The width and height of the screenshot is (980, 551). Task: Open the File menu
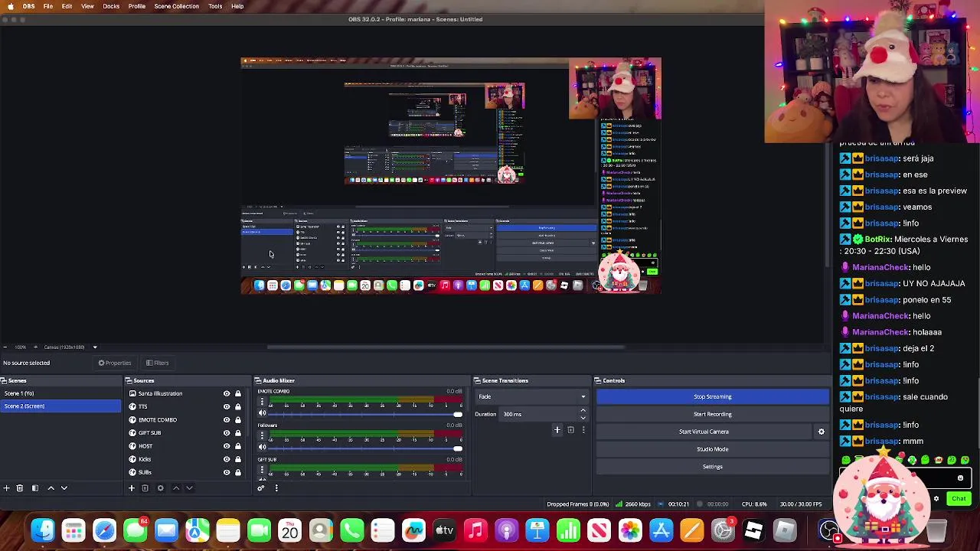pyautogui.click(x=47, y=6)
